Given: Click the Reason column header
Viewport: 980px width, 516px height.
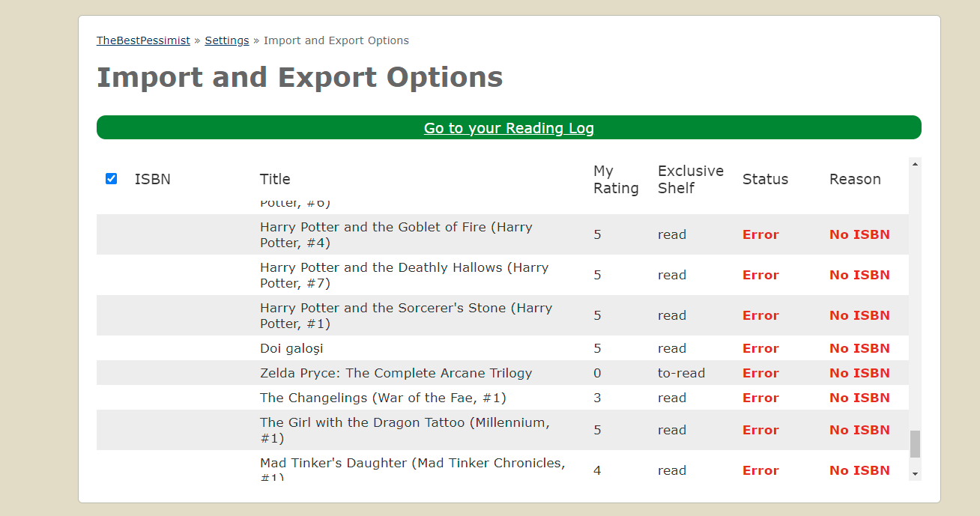Looking at the screenshot, I should [x=855, y=179].
